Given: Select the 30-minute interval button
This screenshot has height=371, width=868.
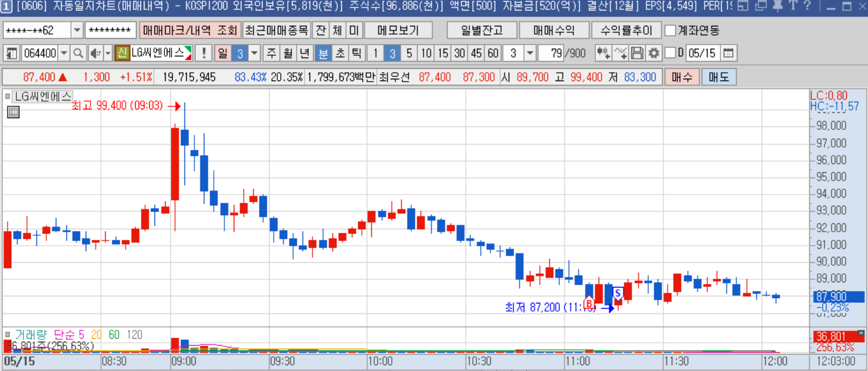Looking at the screenshot, I should (x=459, y=54).
